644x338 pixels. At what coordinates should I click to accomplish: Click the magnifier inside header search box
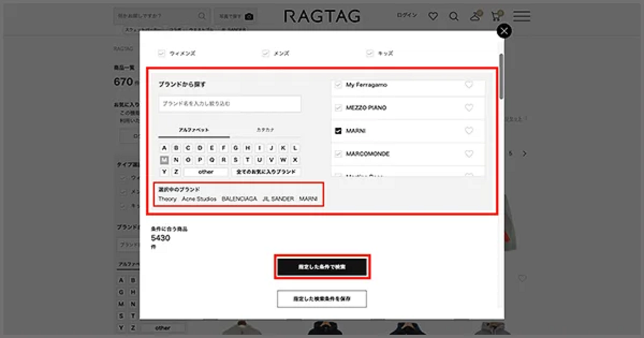202,16
